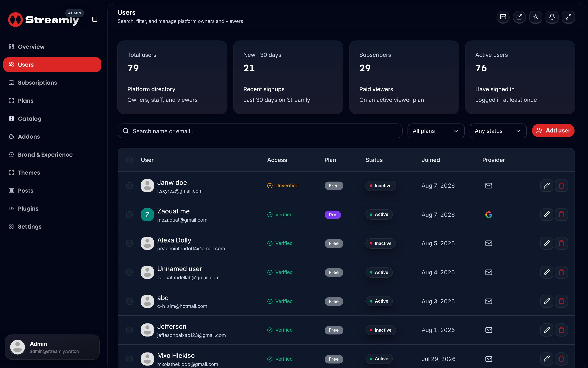The height and width of the screenshot is (368, 588).
Task: Click the Streamly logo
Action: coord(44,19)
